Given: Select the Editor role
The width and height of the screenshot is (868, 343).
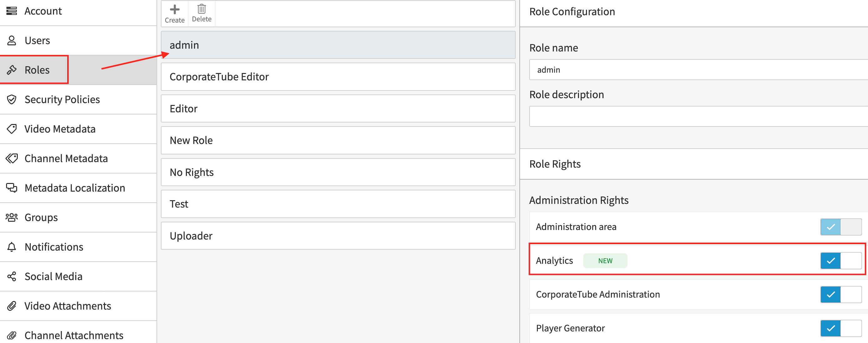Looking at the screenshot, I should 338,109.
